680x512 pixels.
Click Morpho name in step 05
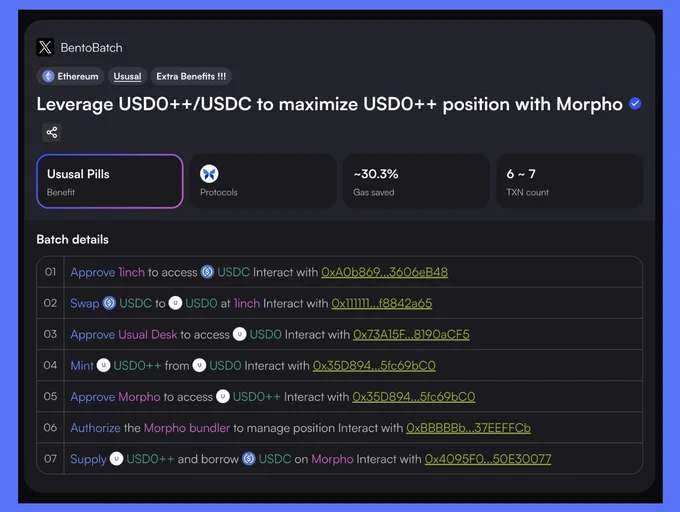pos(139,397)
